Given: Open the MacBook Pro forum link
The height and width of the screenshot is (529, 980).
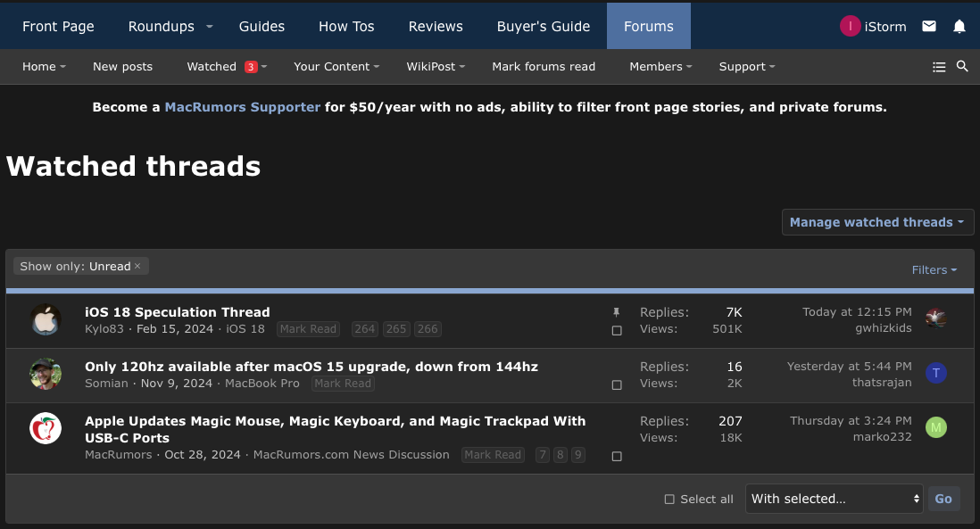Looking at the screenshot, I should pos(262,384).
